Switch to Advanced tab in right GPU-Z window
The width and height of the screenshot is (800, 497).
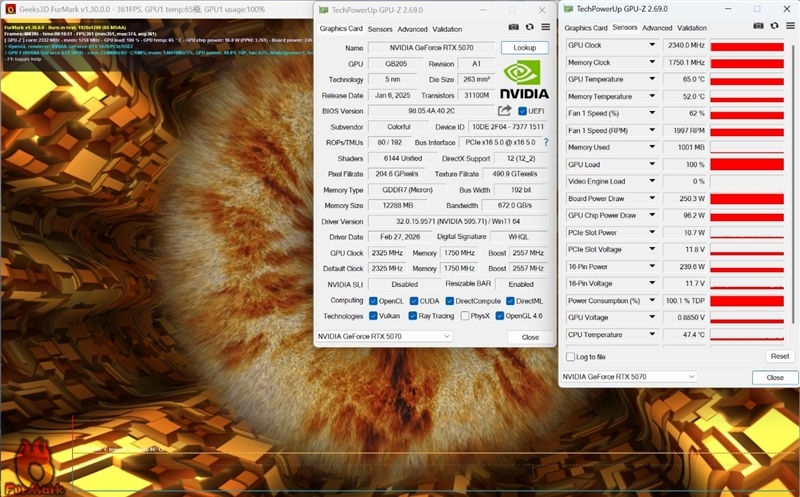[x=657, y=28]
